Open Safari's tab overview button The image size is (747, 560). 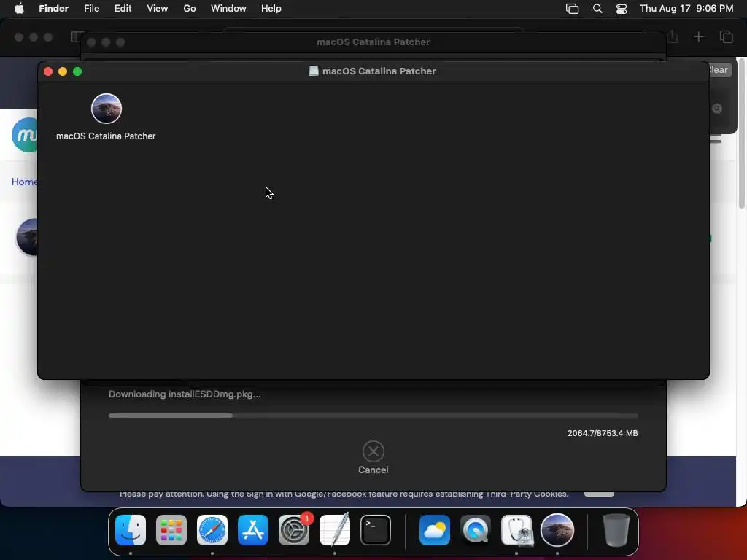(x=726, y=36)
